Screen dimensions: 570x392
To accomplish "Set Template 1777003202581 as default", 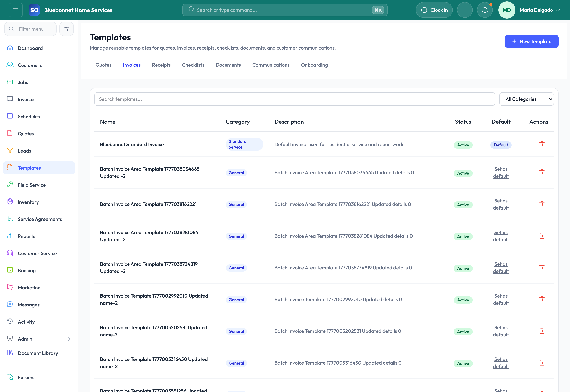I will pyautogui.click(x=501, y=331).
